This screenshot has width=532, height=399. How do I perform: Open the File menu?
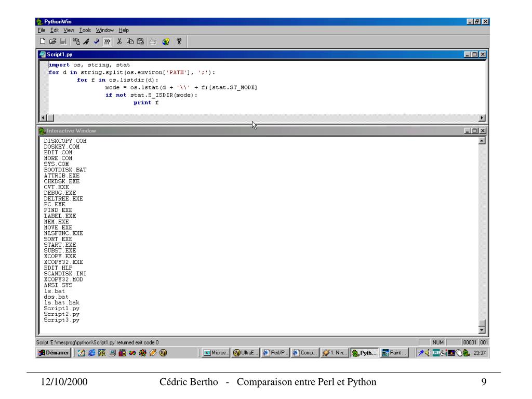click(42, 30)
